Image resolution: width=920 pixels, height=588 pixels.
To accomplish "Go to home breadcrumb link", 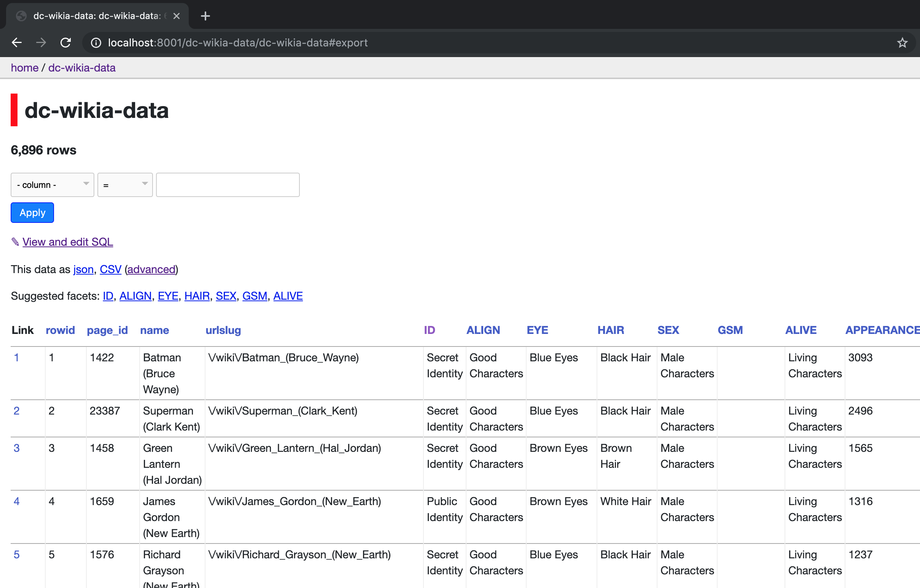I will tap(24, 68).
